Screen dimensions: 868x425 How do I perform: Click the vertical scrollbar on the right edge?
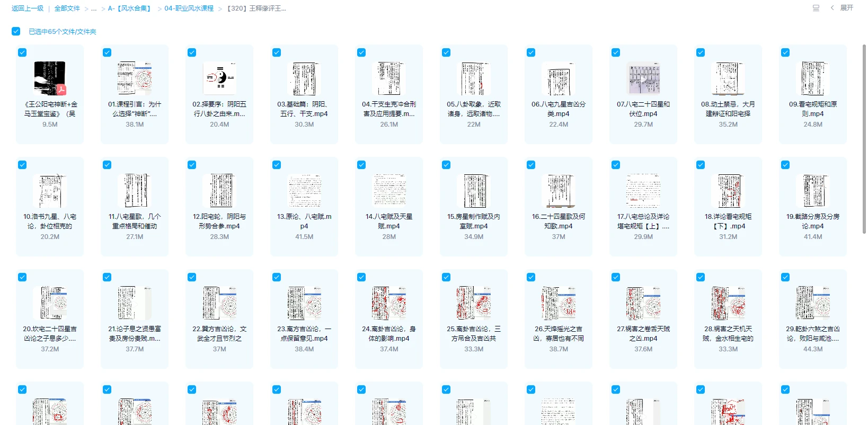(x=864, y=139)
